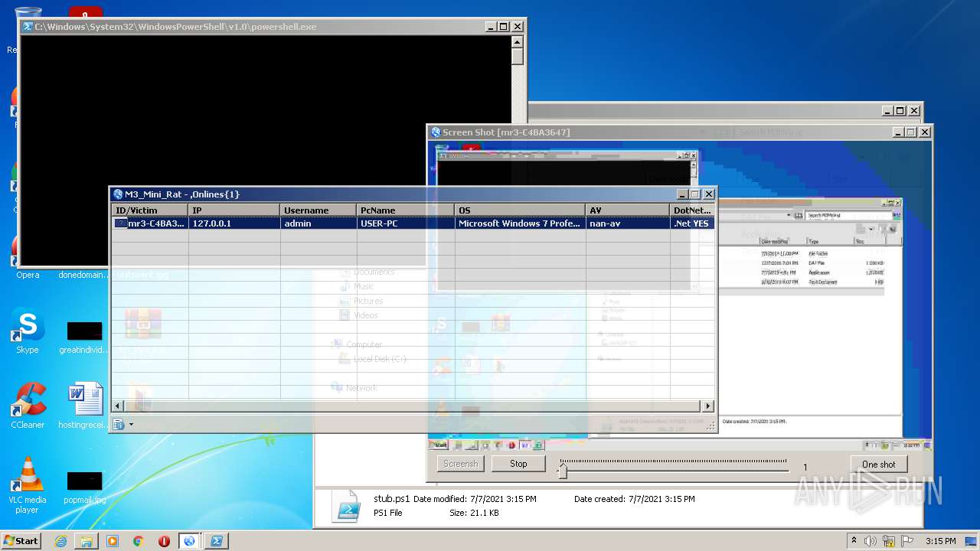Image resolution: width=980 pixels, height=551 pixels.
Task: Open network icon in system tray
Action: click(888, 541)
